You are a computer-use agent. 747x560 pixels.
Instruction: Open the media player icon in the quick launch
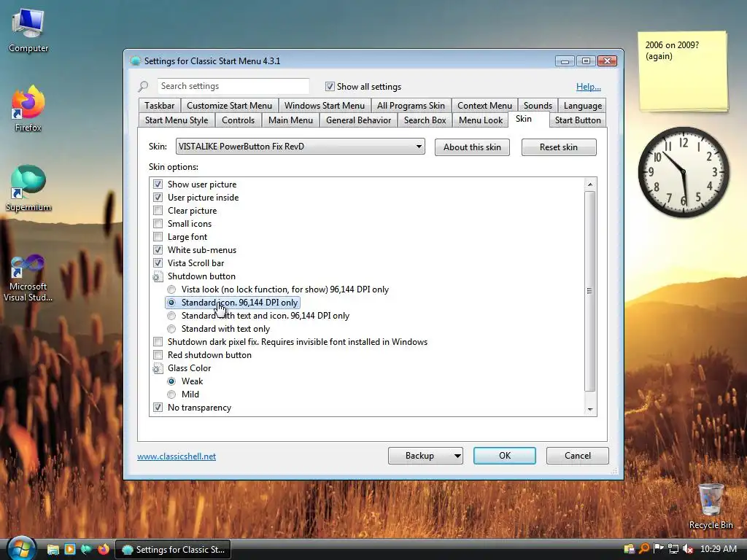69,549
